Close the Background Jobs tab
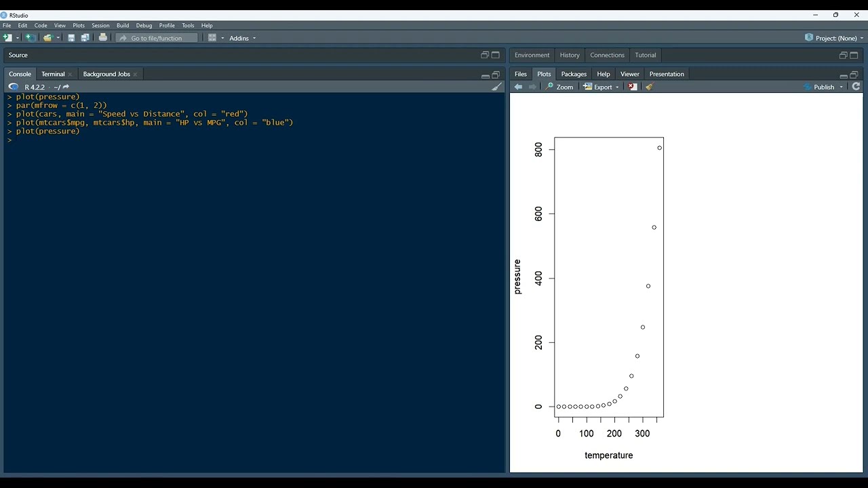Screen dimensions: 868x488 [135, 75]
